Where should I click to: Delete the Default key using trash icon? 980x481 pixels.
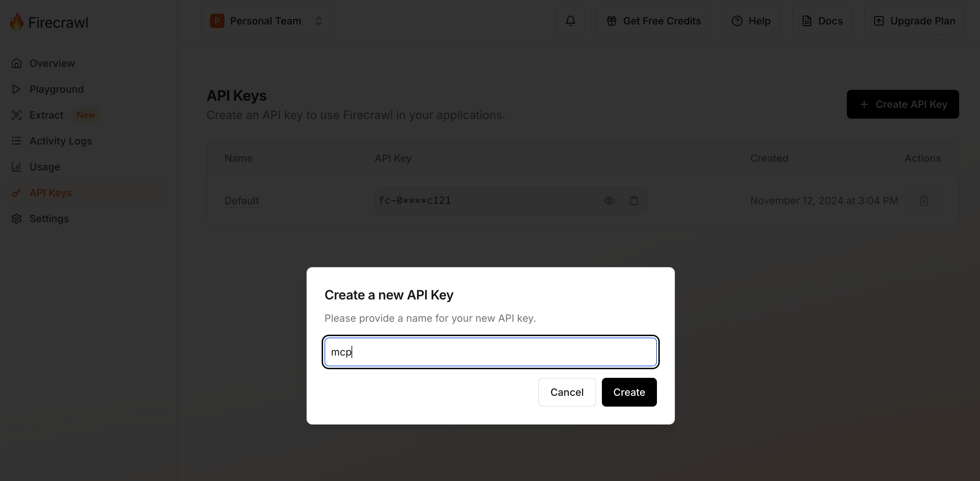pyautogui.click(x=924, y=200)
